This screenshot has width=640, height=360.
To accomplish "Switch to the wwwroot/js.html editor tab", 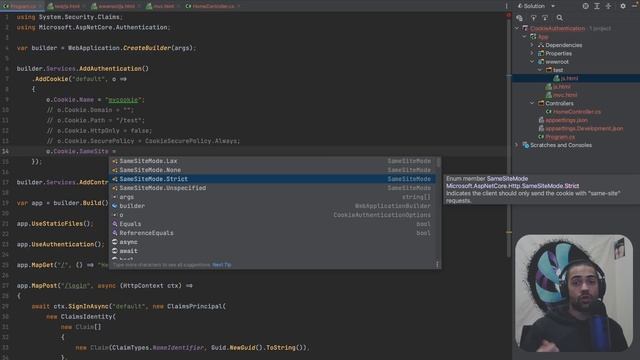I will pos(113,6).
